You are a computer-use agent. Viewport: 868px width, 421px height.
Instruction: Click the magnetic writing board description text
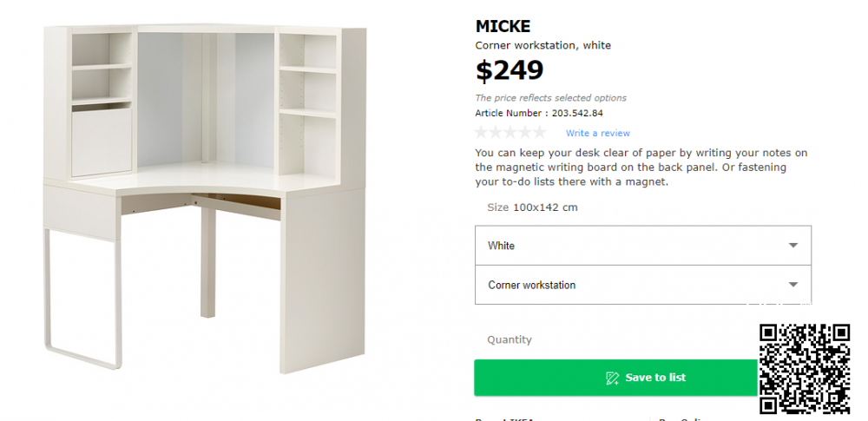[641, 168]
